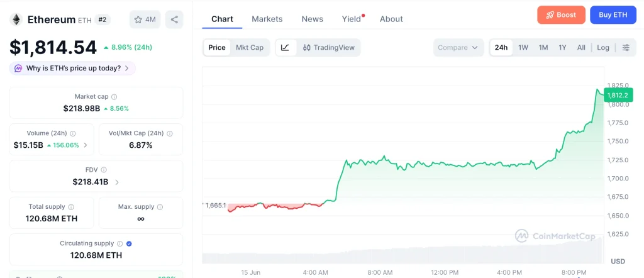
Task: Click the Ethereum diamond logo icon
Action: (16, 19)
